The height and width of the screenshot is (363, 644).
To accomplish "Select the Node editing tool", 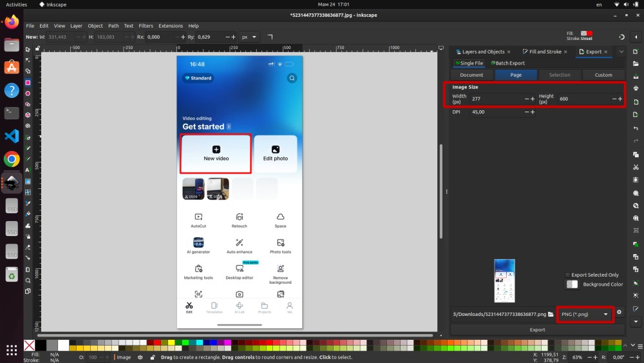I will tap(28, 60).
